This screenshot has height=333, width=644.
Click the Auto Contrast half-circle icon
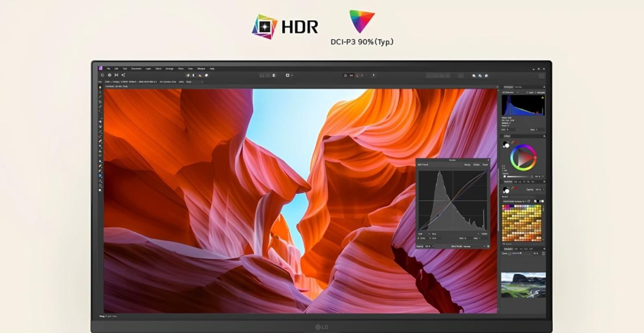coord(193,75)
